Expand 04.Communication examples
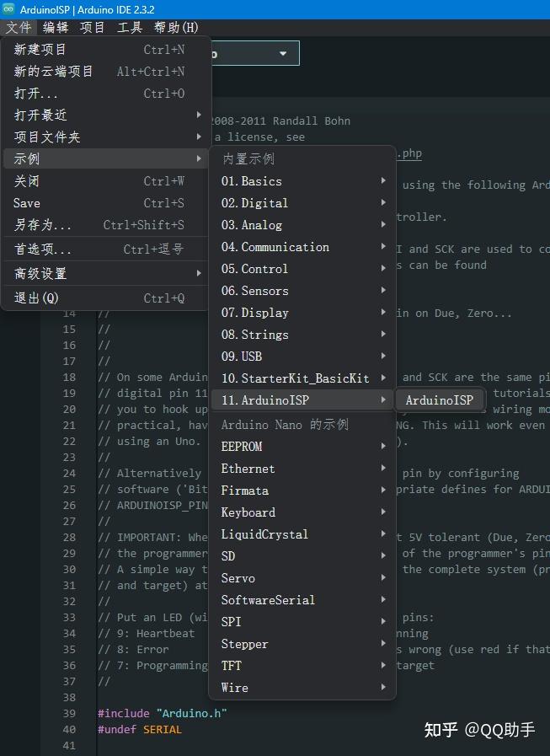The image size is (550, 756). tap(302, 247)
